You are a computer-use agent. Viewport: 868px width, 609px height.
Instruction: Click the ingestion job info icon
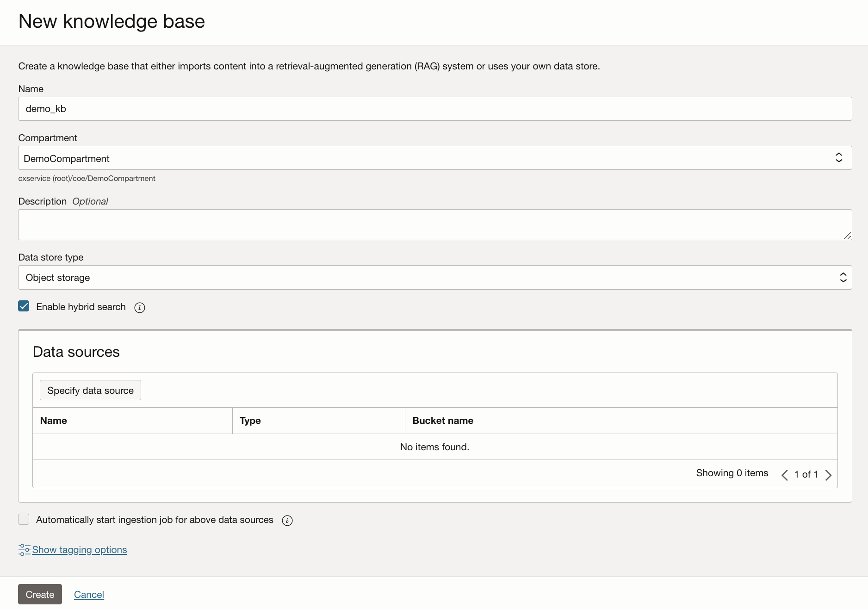[x=287, y=521]
